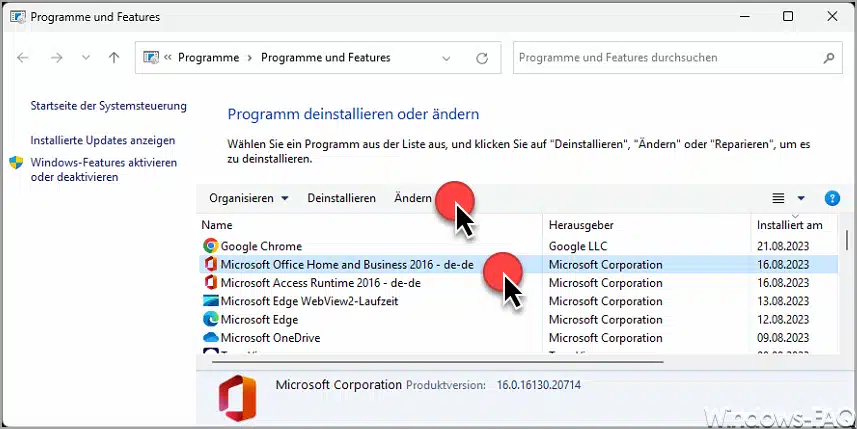Image resolution: width=857 pixels, height=429 pixels.
Task: Click install date 09.08.2023
Action: coord(783,338)
